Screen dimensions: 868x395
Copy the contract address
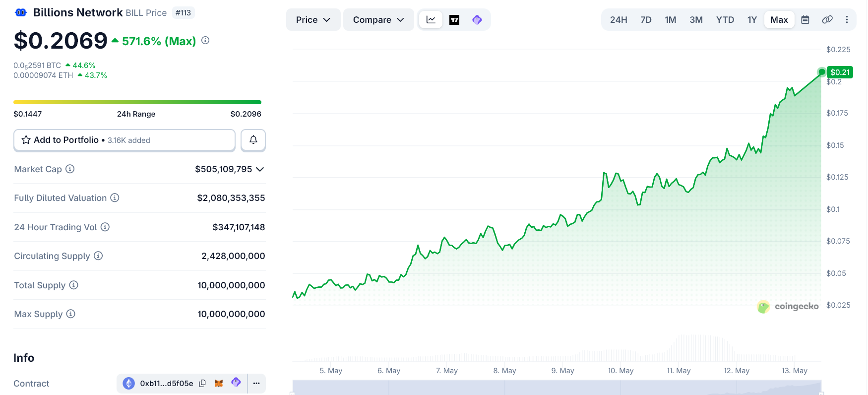pyautogui.click(x=202, y=383)
